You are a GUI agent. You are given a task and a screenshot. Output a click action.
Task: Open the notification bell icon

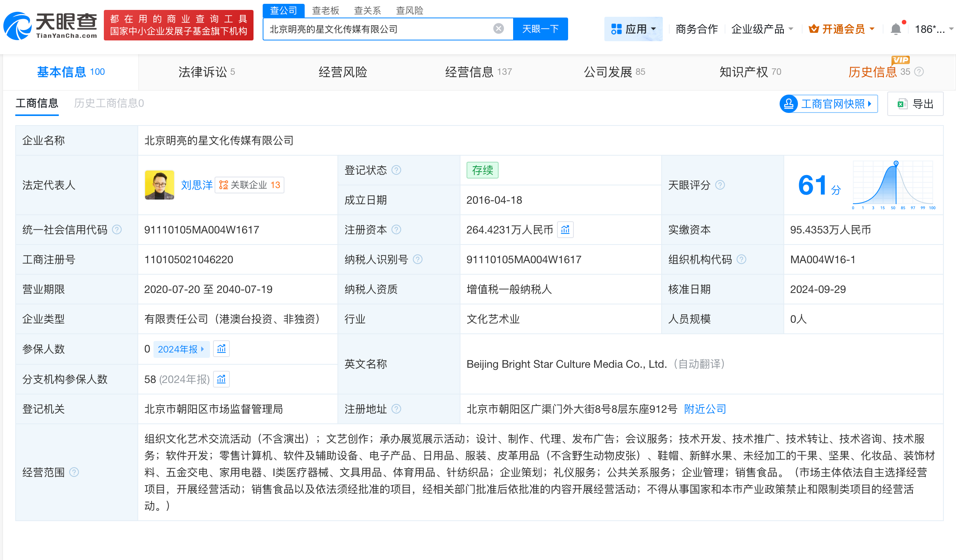[x=896, y=28]
